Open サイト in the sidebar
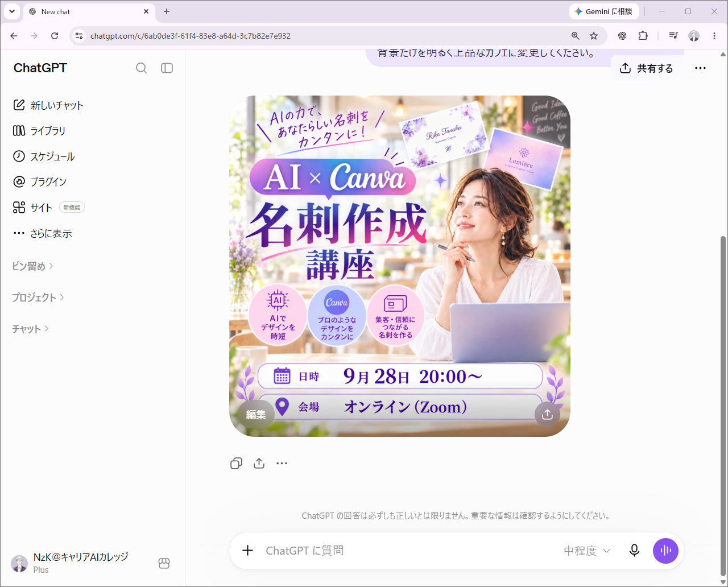The image size is (728, 587). [x=33, y=208]
